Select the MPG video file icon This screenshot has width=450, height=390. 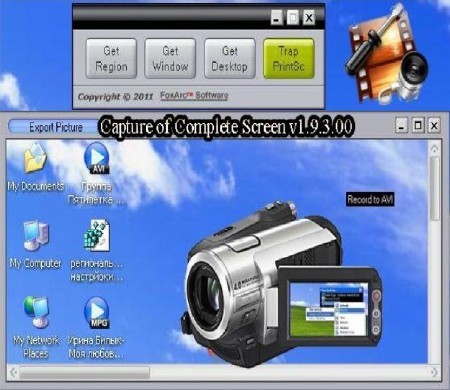[x=96, y=313]
